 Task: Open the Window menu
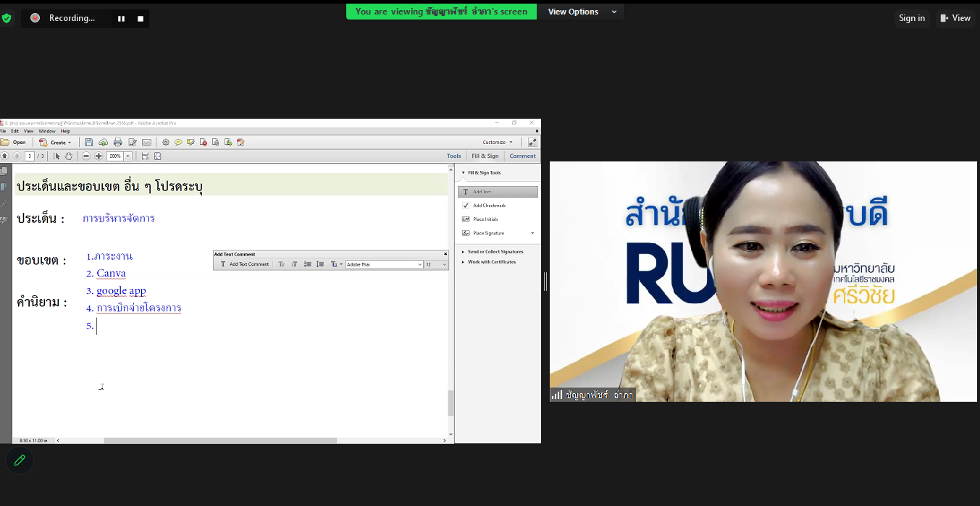pos(47,131)
